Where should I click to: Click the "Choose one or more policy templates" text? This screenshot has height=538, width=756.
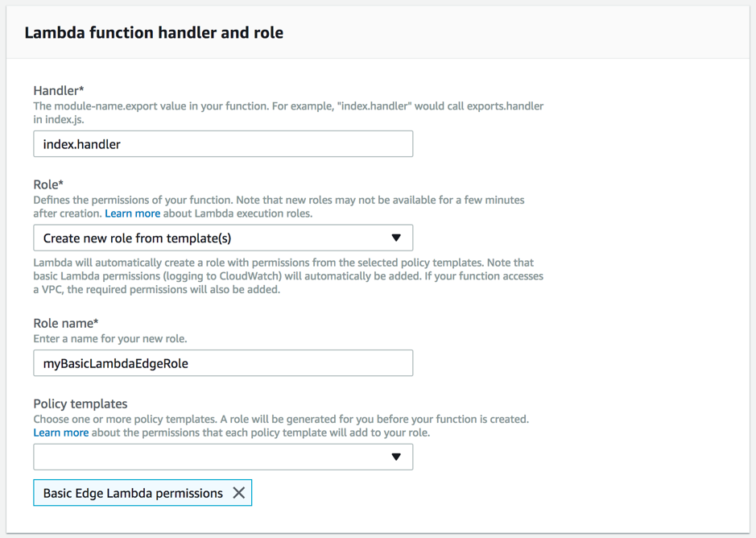click(280, 419)
